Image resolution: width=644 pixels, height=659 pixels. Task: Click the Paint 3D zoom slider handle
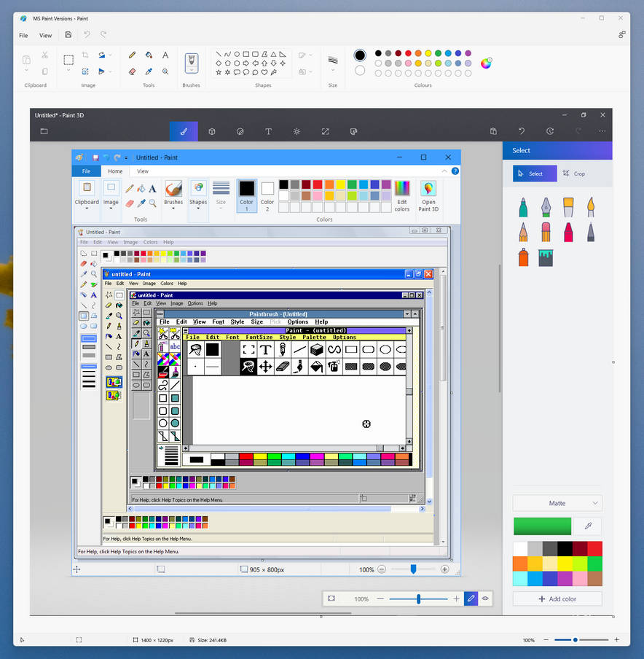(x=418, y=598)
